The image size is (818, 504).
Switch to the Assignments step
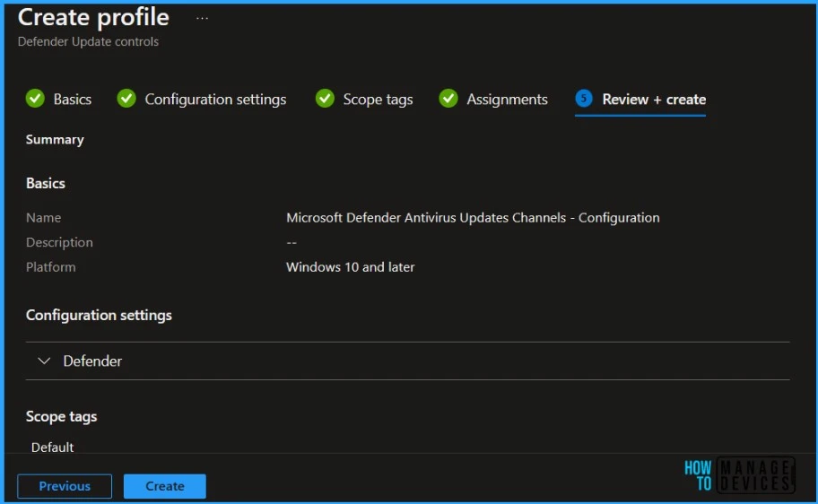(x=507, y=100)
